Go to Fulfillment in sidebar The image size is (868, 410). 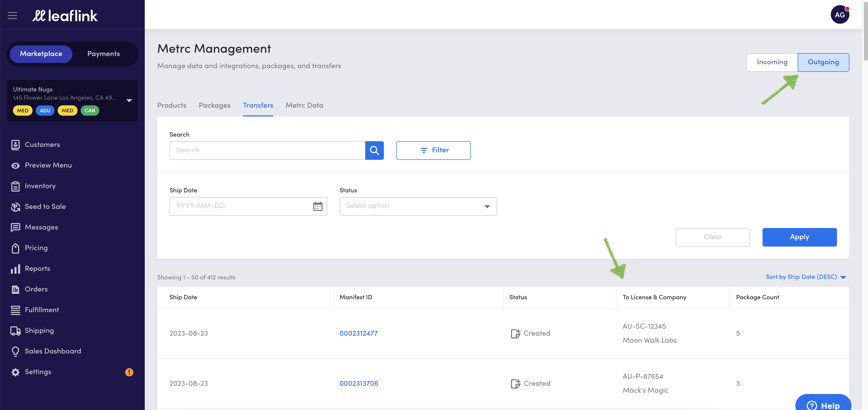click(x=42, y=310)
